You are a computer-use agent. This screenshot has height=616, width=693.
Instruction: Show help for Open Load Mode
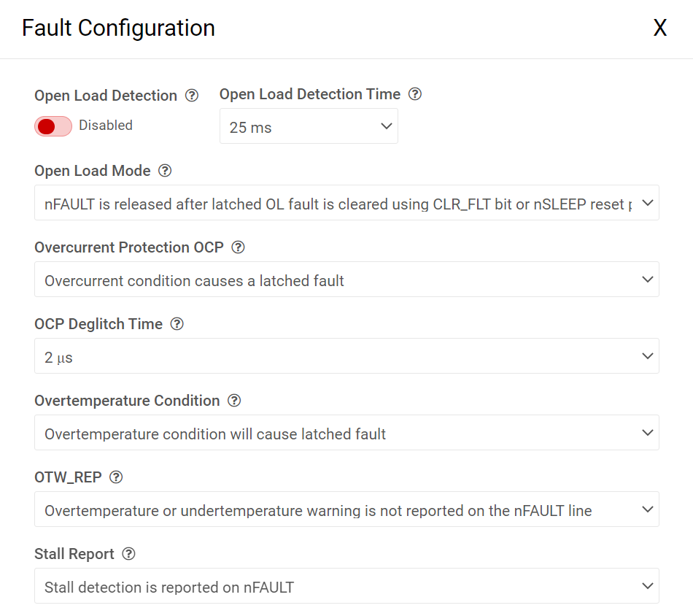click(165, 171)
